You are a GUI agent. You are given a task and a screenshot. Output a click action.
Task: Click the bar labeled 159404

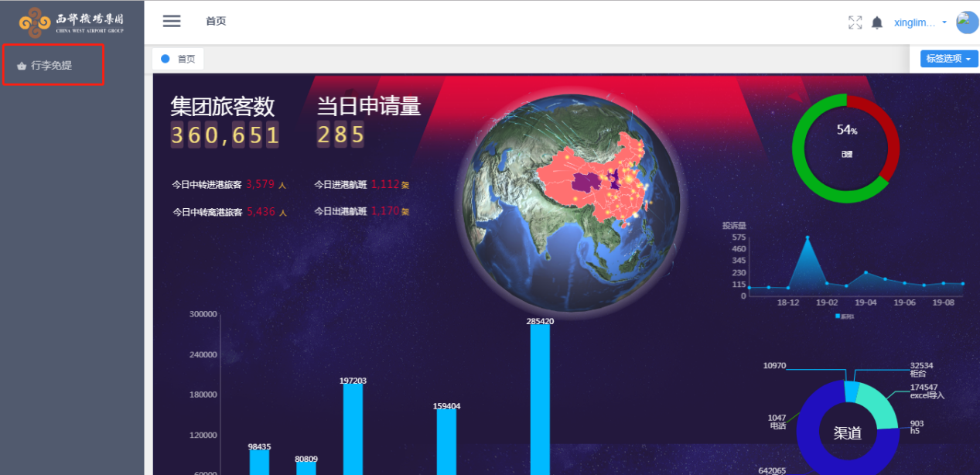446,442
